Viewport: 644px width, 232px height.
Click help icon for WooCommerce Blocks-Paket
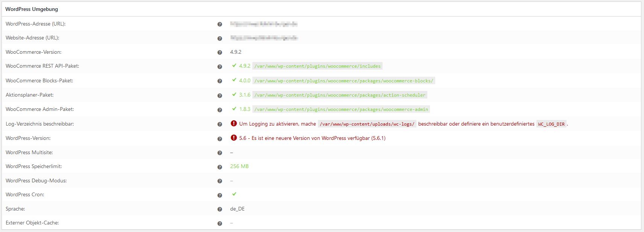tap(220, 81)
